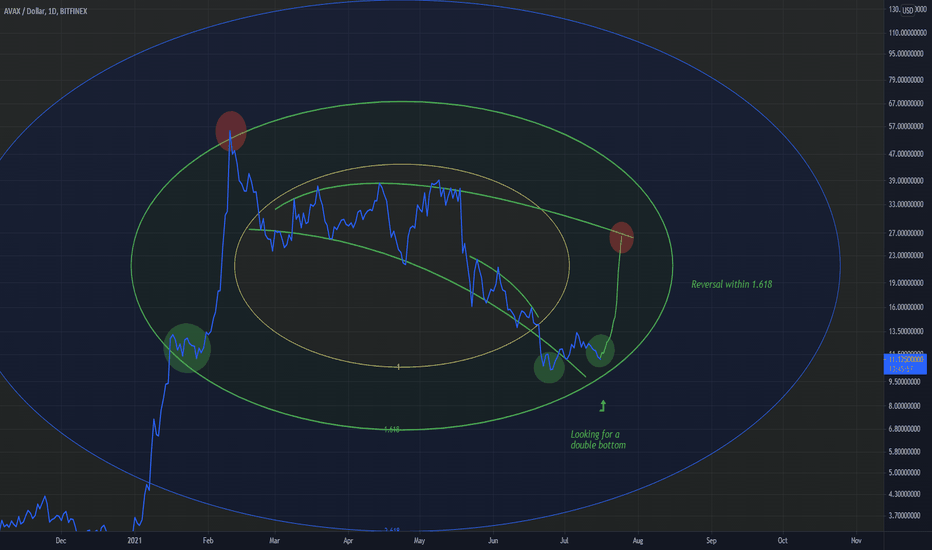
Task: Click the Jun label on time axis
Action: tap(493, 540)
